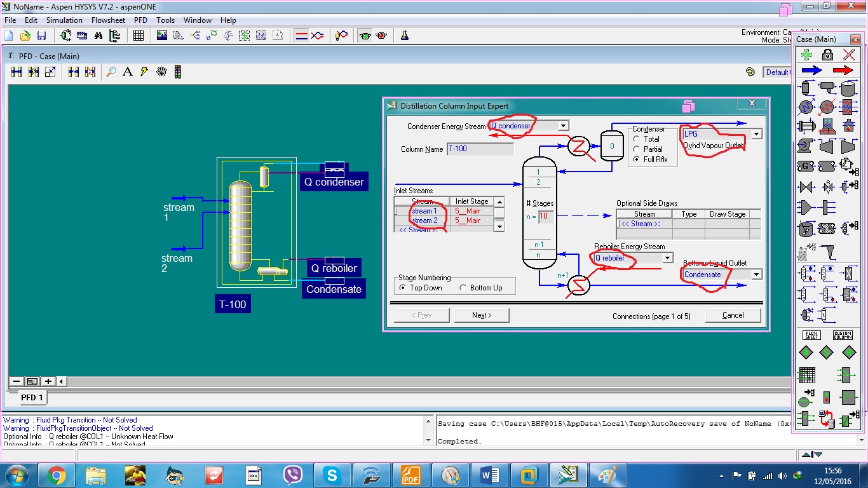Click the Column Name T-100 input field
Viewport: 868px width, 488px height.
(480, 148)
